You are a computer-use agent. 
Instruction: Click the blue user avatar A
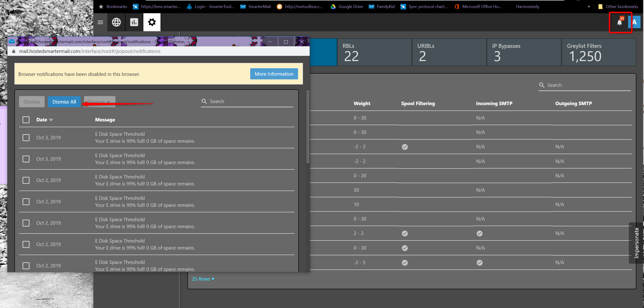click(634, 22)
